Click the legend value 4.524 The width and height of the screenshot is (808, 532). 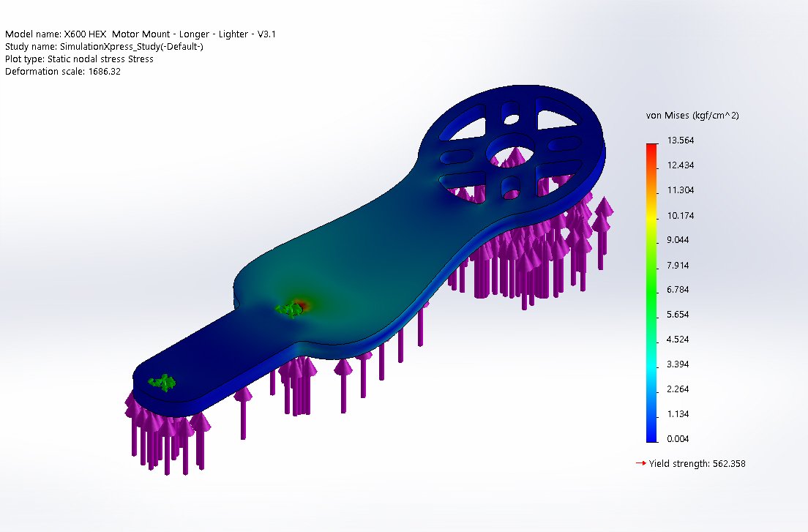click(678, 339)
